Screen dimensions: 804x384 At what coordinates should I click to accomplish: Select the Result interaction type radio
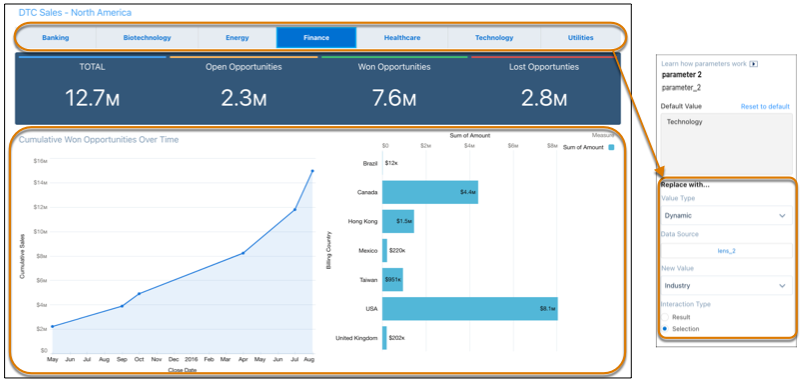665,317
